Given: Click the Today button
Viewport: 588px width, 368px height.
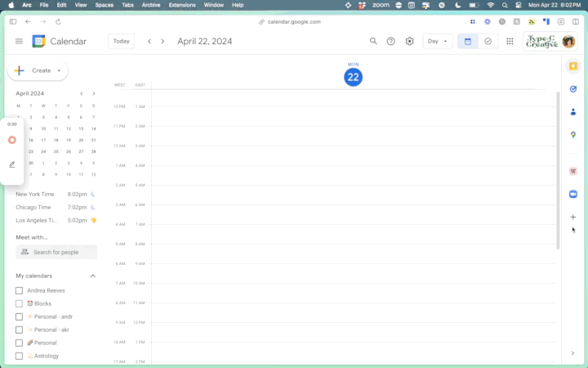Looking at the screenshot, I should point(121,41).
